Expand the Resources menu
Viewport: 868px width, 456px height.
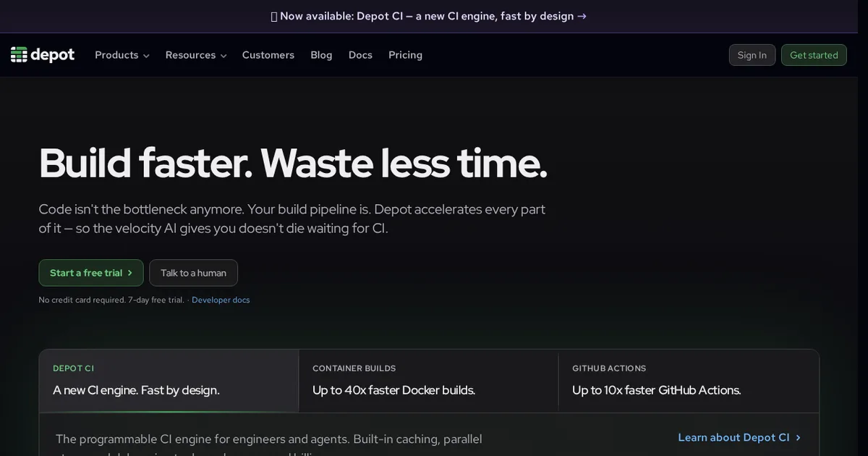[196, 55]
